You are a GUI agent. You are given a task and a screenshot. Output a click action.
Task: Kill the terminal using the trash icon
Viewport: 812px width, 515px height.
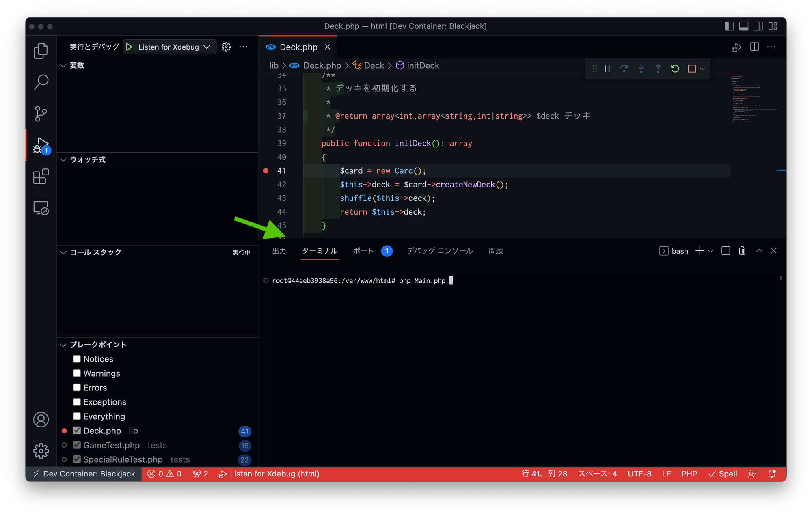(742, 251)
